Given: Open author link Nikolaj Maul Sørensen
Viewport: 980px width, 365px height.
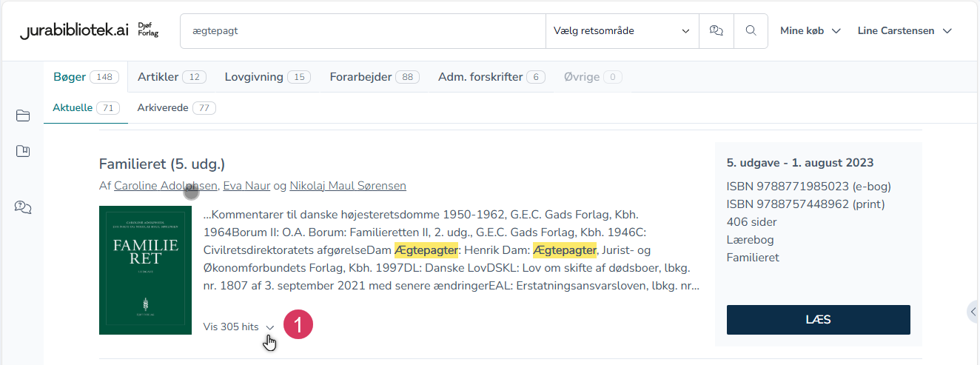Looking at the screenshot, I should point(347,186).
